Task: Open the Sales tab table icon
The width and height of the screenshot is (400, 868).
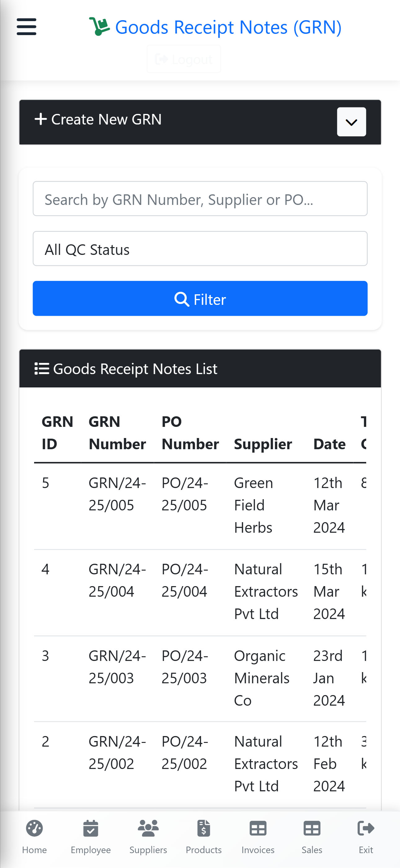Action: [x=312, y=828]
